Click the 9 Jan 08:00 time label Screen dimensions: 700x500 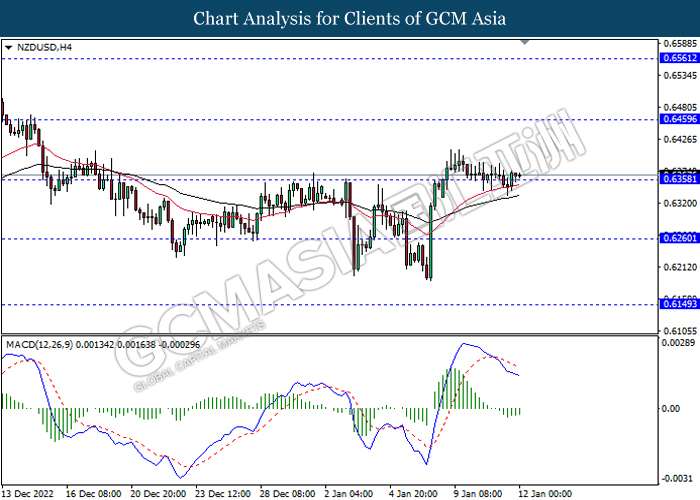478,494
